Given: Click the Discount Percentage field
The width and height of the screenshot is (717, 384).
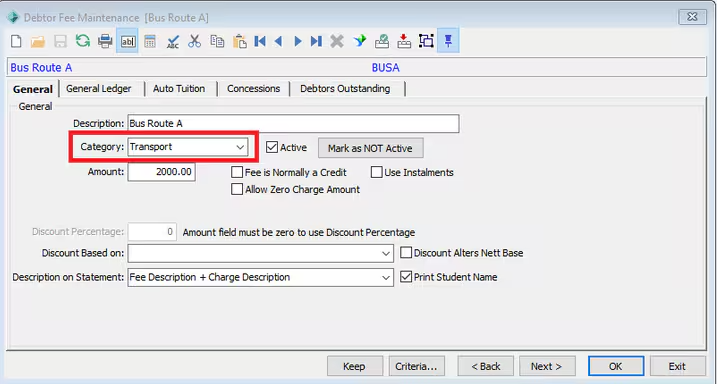Looking at the screenshot, I should point(152,232).
